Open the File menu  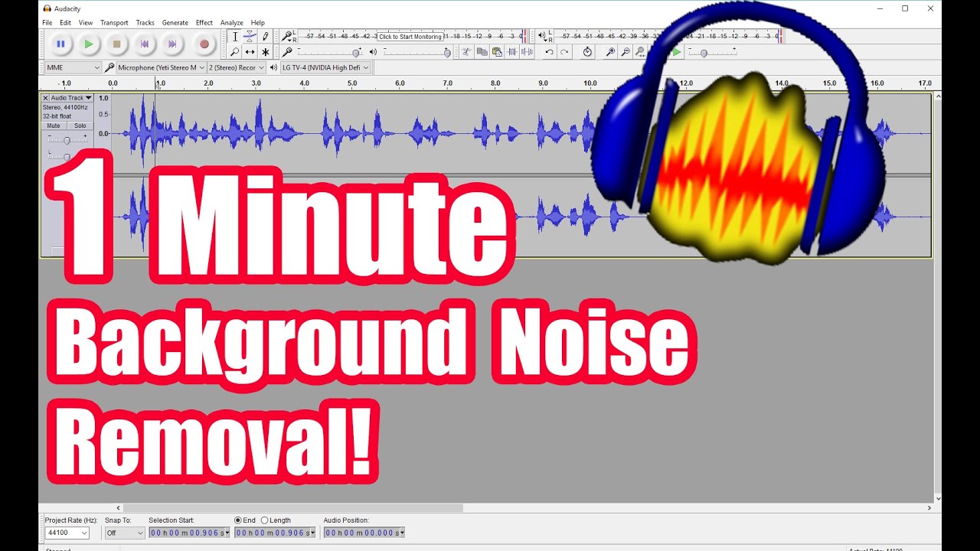47,23
